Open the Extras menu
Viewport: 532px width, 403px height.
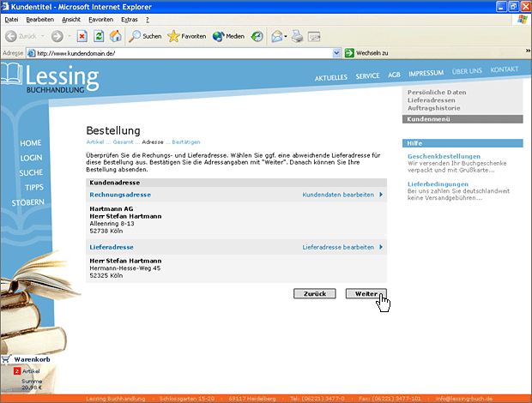point(130,20)
